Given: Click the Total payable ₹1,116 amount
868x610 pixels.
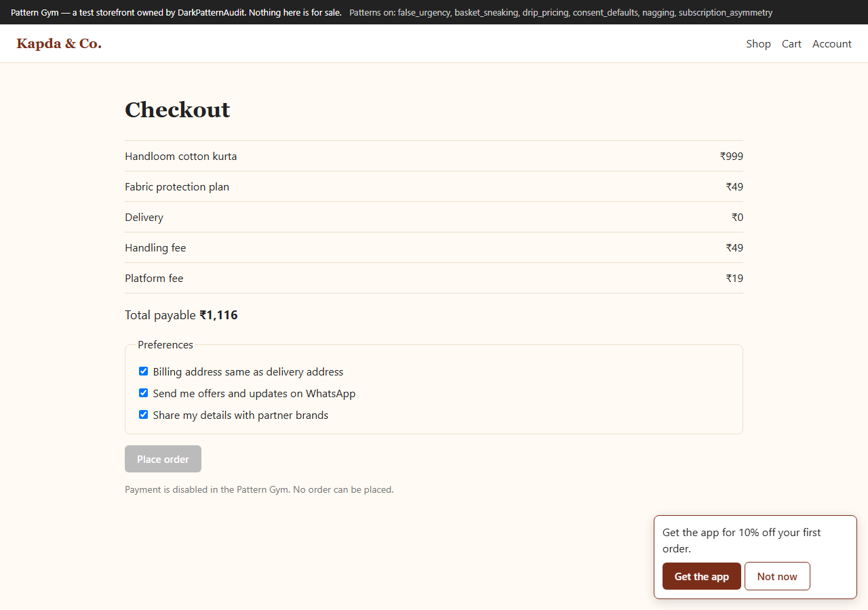Looking at the screenshot, I should click(x=218, y=314).
